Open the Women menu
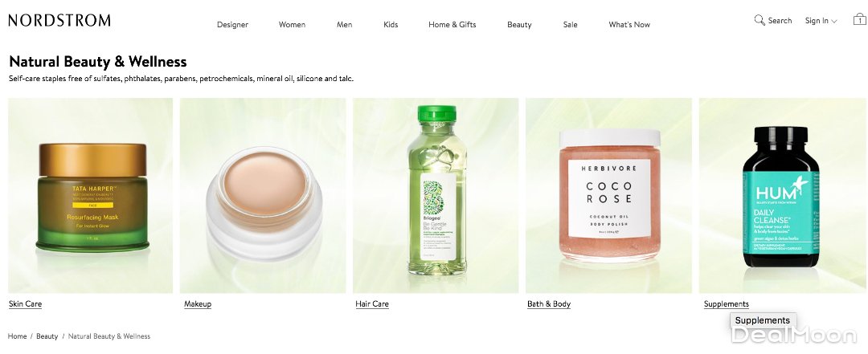The image size is (868, 354). tap(292, 24)
